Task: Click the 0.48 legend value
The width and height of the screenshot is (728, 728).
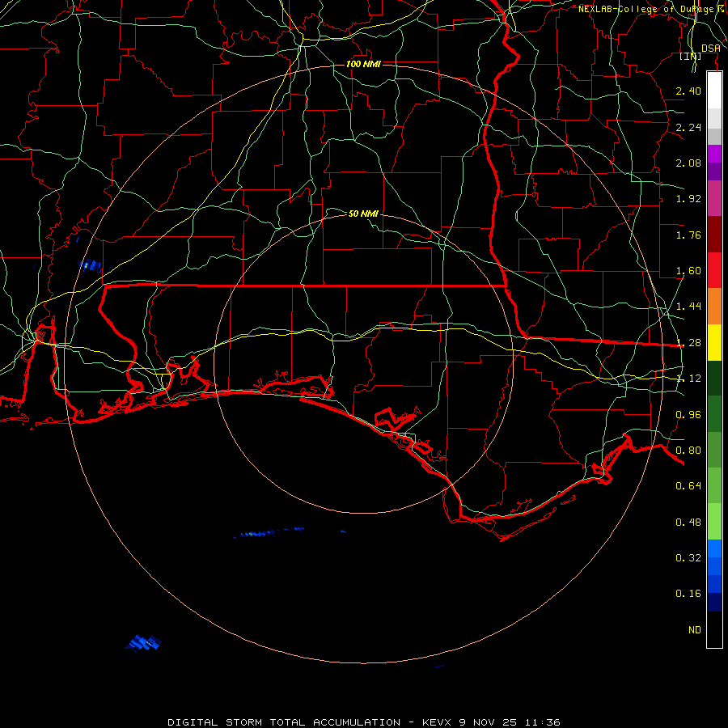Action: coord(688,523)
